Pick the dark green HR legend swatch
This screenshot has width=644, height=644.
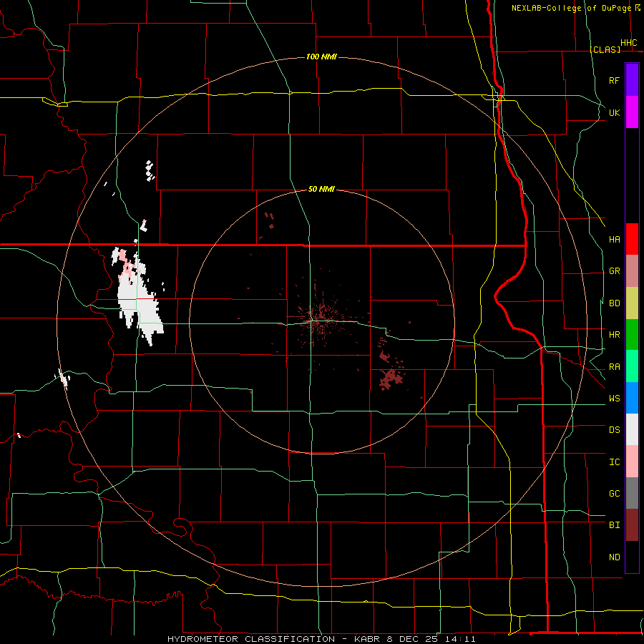click(632, 335)
